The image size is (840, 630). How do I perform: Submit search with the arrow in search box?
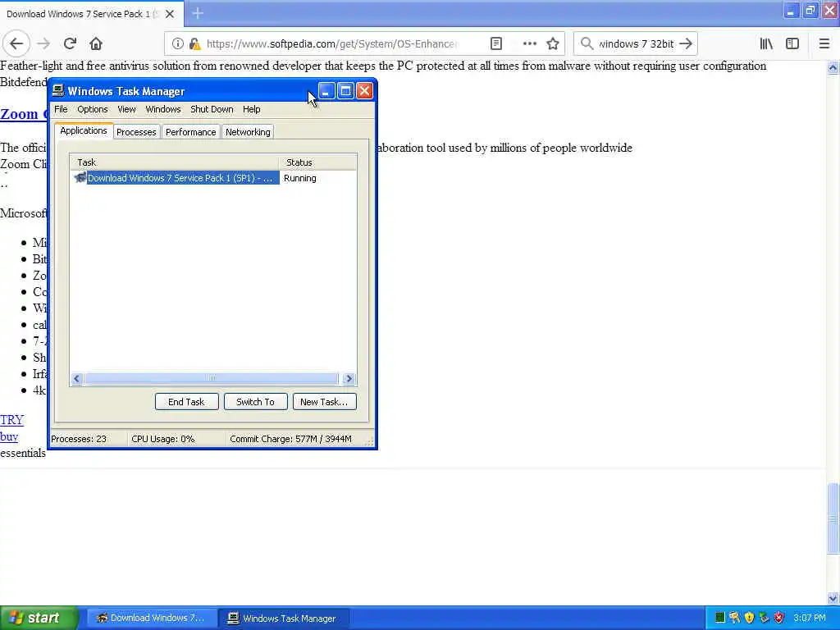686,44
